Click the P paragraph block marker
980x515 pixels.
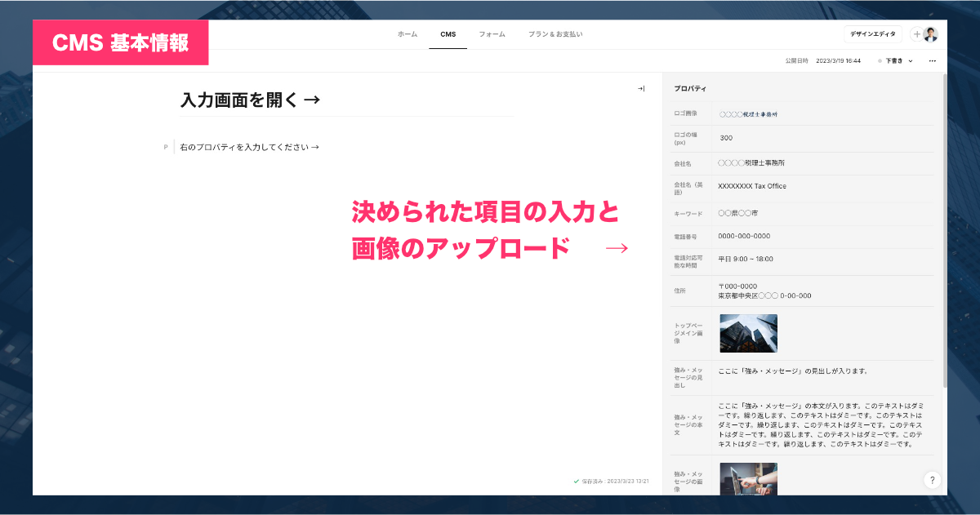click(166, 147)
